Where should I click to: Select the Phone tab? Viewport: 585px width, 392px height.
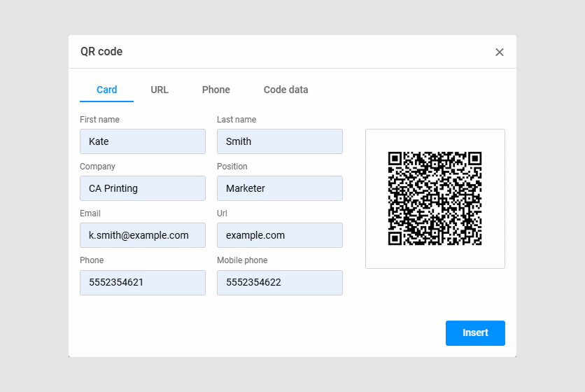[216, 90]
